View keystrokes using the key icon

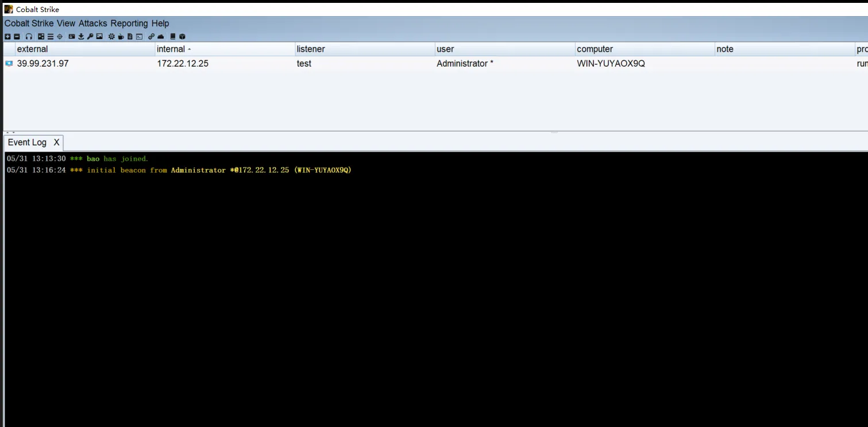(x=90, y=37)
